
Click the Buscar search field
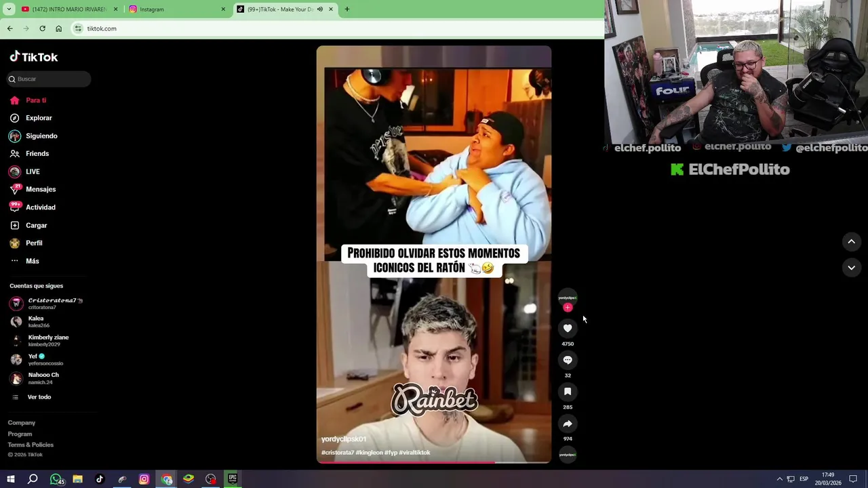point(49,79)
